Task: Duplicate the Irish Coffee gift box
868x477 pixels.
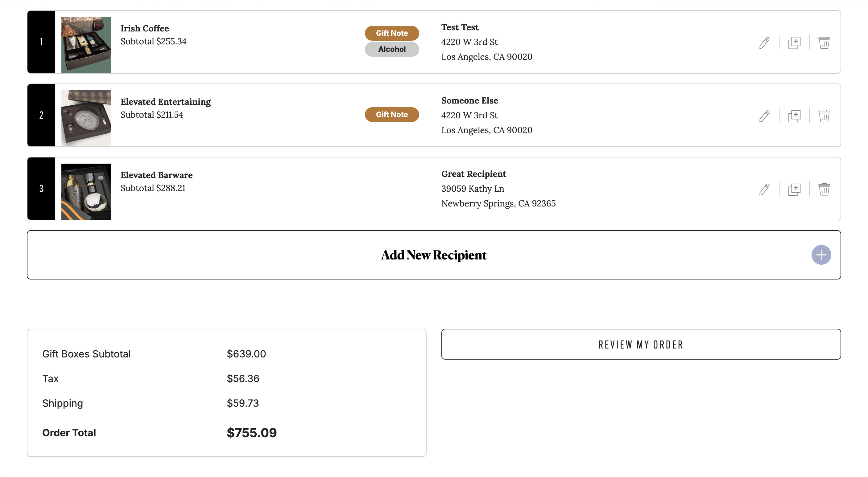Action: pyautogui.click(x=794, y=43)
